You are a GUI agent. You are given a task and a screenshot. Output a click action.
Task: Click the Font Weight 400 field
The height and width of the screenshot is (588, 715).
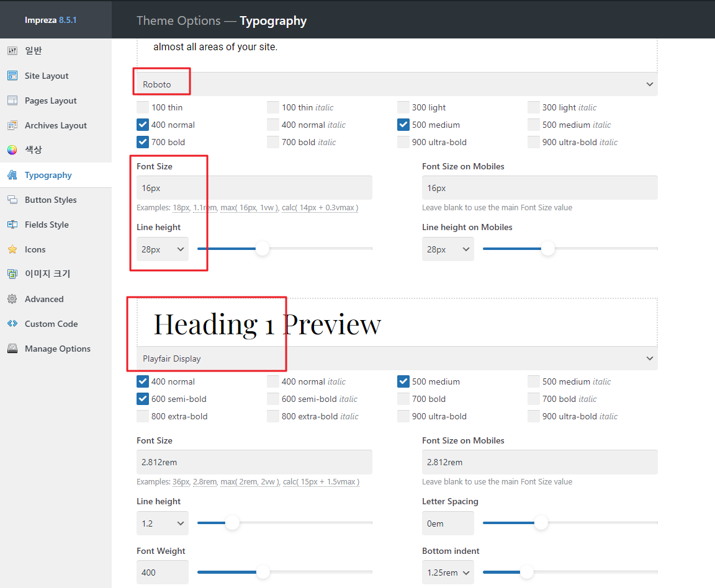(x=163, y=572)
